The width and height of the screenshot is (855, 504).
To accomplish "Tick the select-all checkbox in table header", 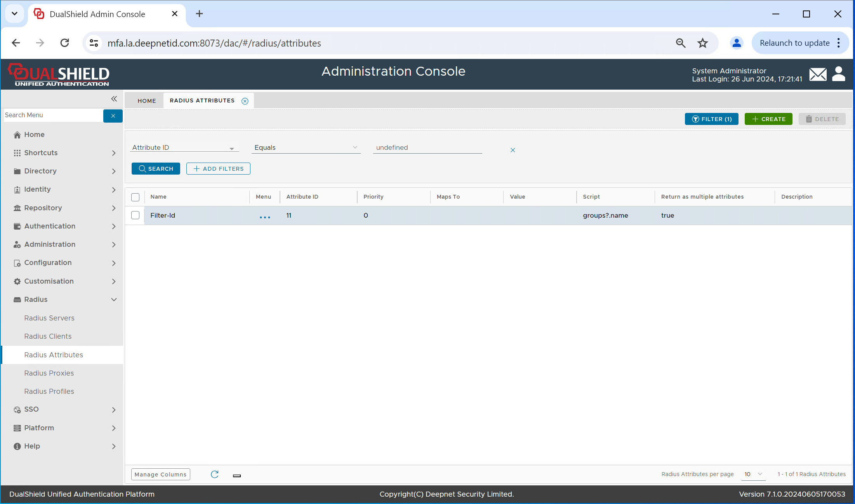I will point(135,197).
